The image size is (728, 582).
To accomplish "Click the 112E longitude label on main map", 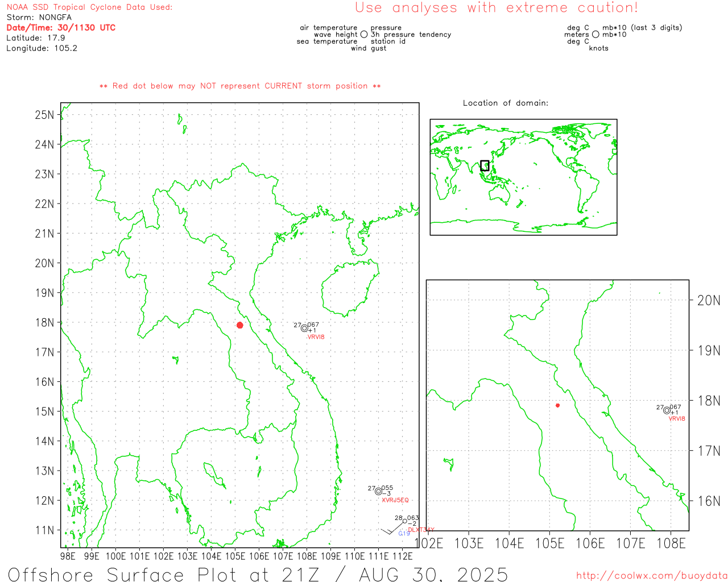I will point(403,556).
